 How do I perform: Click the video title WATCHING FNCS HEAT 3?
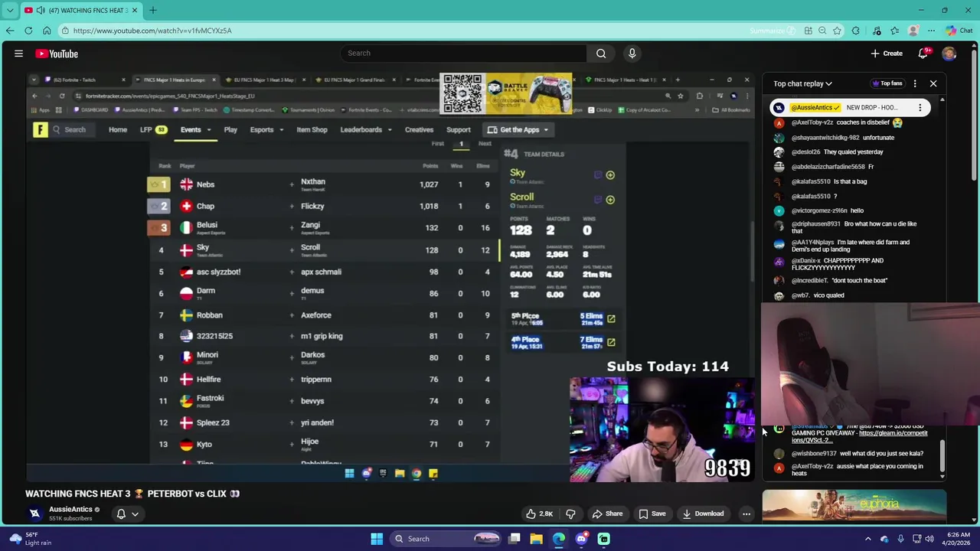coord(132,494)
